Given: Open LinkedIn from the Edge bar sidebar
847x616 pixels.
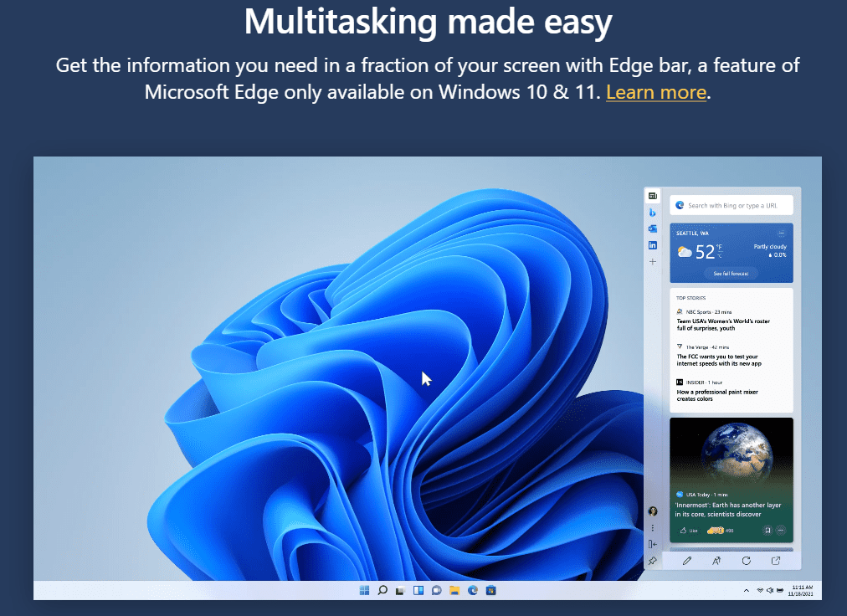Looking at the screenshot, I should click(653, 245).
